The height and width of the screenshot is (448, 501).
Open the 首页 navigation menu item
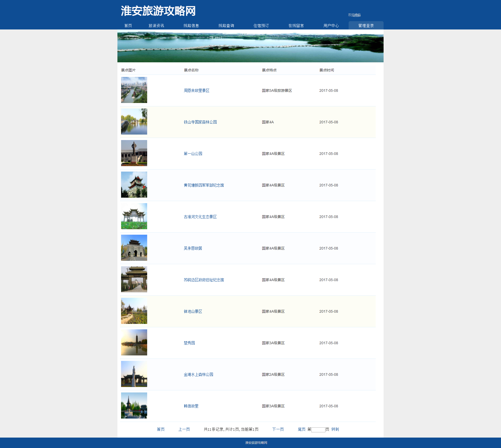(128, 26)
